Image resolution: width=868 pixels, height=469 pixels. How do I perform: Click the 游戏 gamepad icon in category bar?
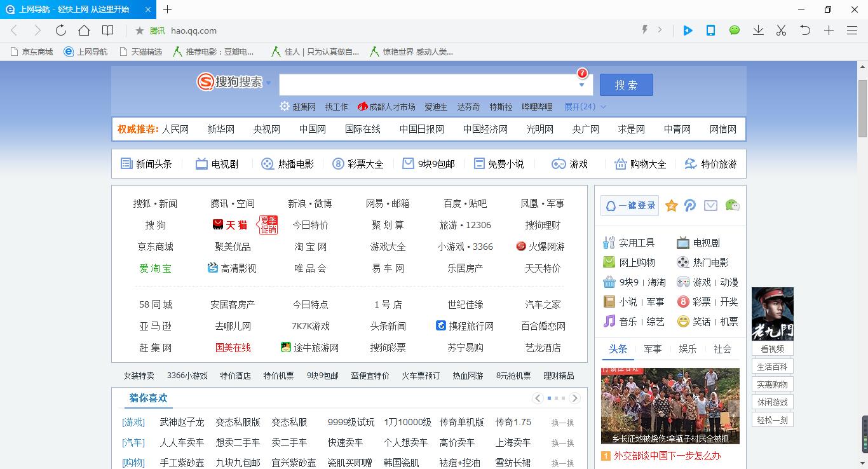coord(558,164)
